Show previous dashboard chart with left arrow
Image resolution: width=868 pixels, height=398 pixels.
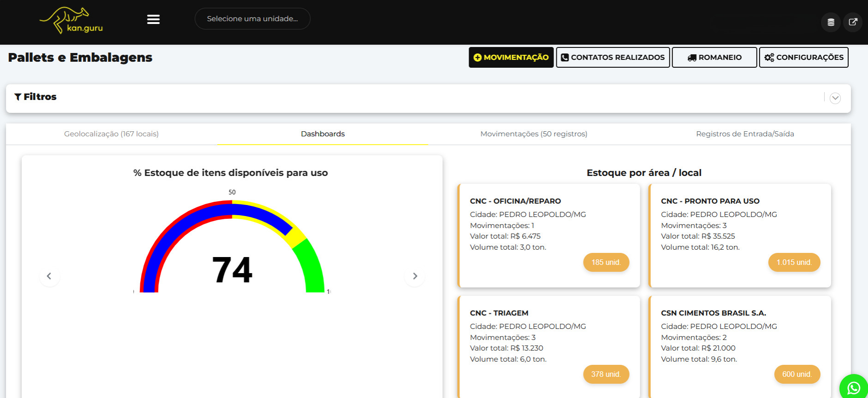[49, 276]
